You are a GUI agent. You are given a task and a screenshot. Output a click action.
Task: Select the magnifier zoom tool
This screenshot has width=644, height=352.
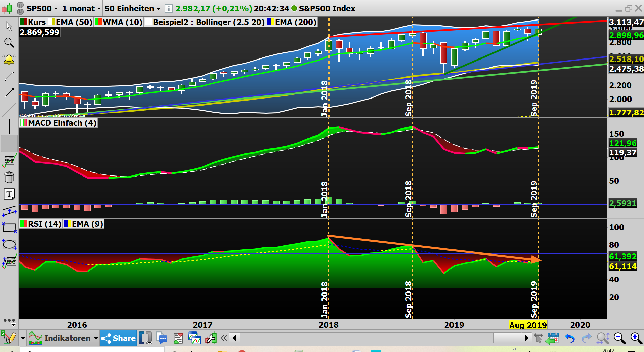coord(9,43)
